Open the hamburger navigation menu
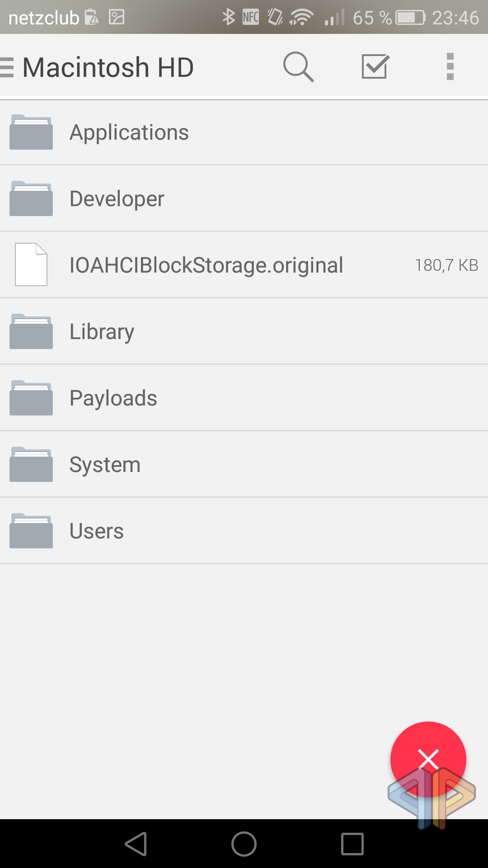This screenshot has width=488, height=868. [x=7, y=67]
